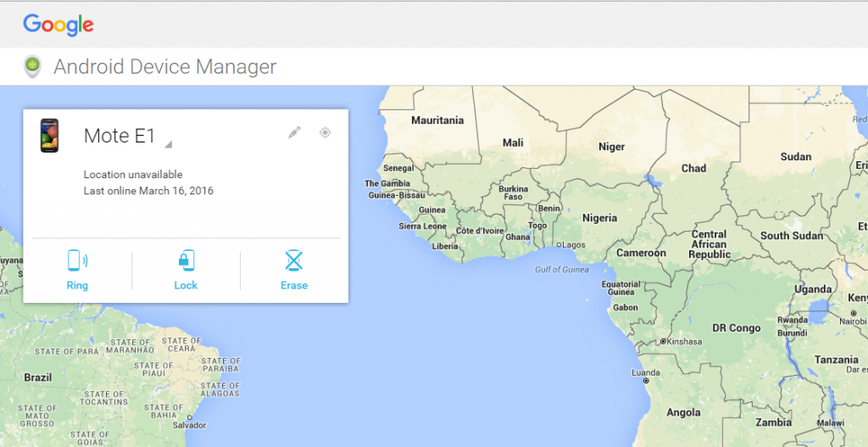Click Gabon label on the map
Viewport: 868px width, 447px height.
coord(626,307)
